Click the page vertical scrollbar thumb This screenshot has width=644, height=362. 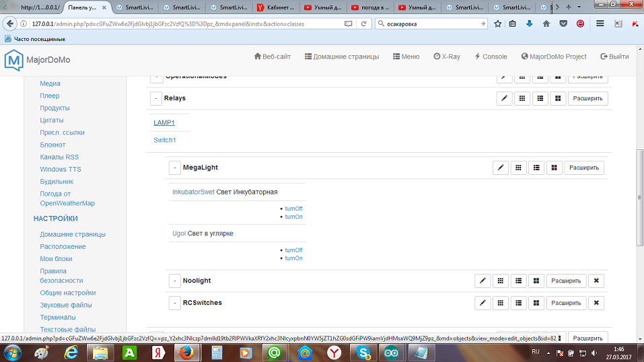click(x=640, y=198)
